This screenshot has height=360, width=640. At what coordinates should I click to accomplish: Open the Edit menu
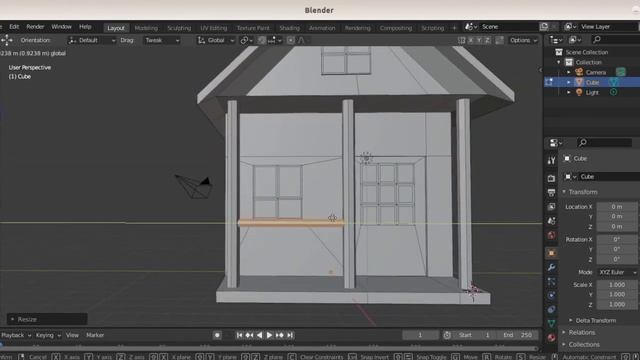pyautogui.click(x=14, y=27)
